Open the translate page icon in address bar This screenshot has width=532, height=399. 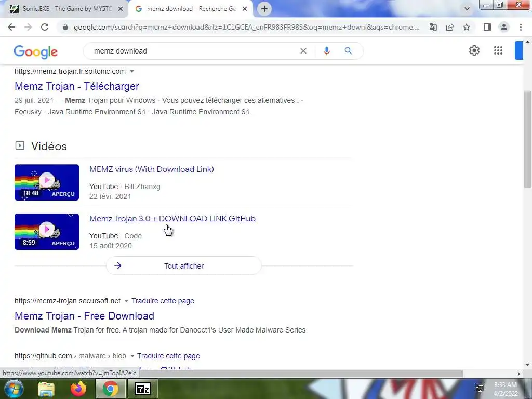(x=433, y=27)
